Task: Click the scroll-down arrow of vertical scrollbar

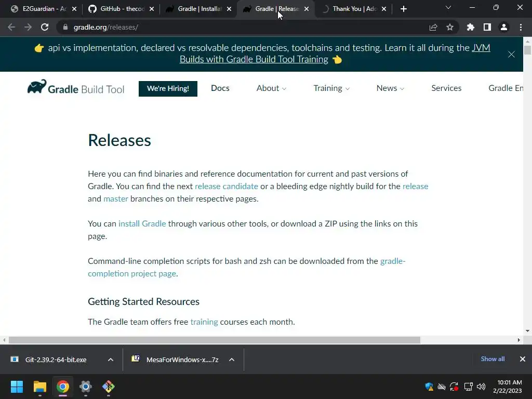Action: point(527,331)
